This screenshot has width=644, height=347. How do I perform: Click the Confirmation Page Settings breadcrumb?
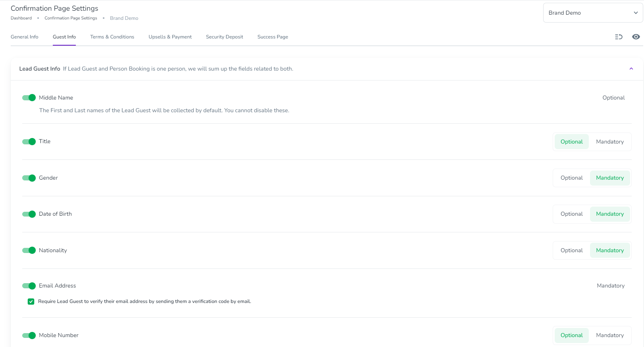coord(71,18)
